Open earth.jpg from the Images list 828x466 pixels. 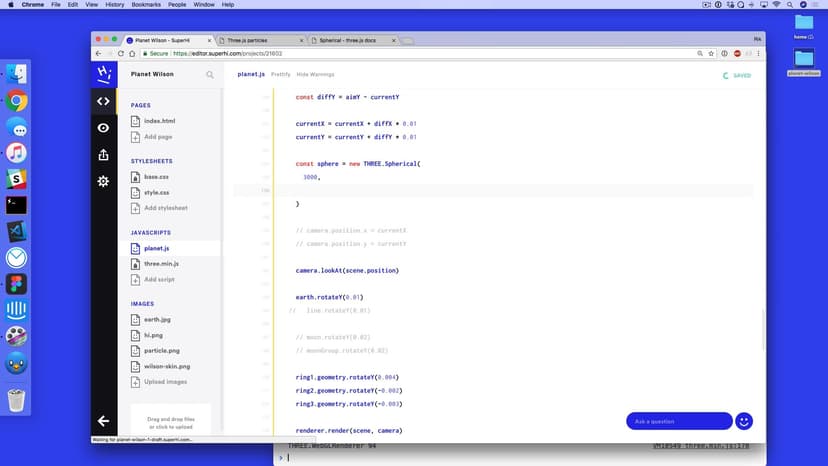(x=157, y=319)
